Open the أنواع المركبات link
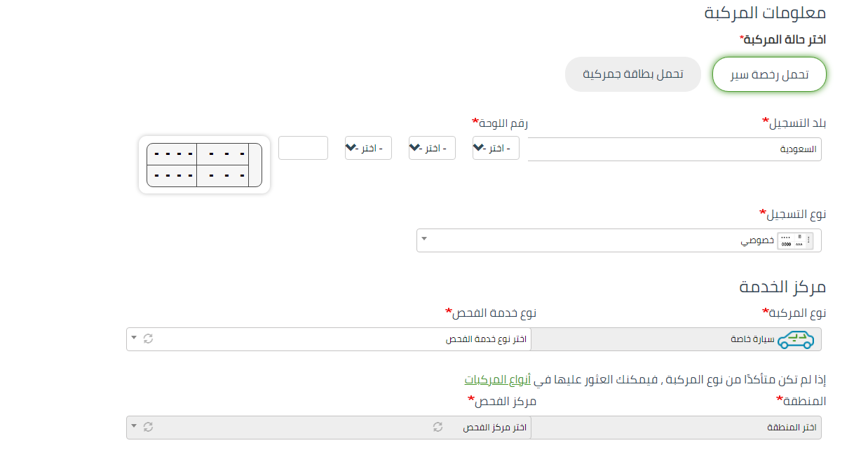Image resolution: width=868 pixels, height=450 pixels. click(x=494, y=380)
